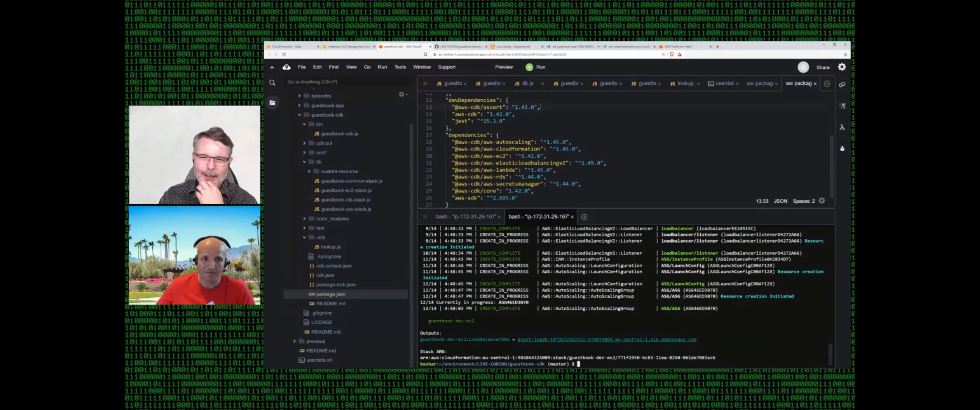Click the Outline list icon on right edge
The image size is (980, 410).
tap(842, 106)
